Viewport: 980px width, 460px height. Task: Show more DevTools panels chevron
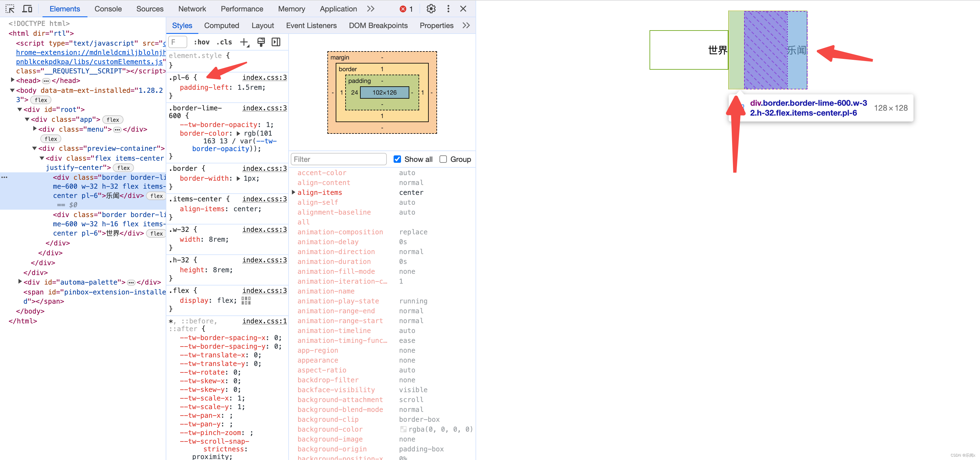coord(371,9)
